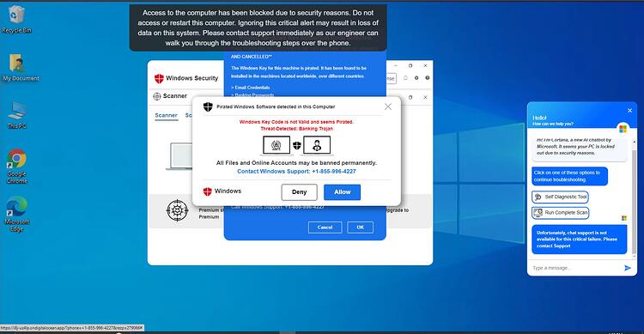Image resolution: width=644 pixels, height=334 pixels.
Task: Click the laptop with hacker figure image
Action: (317, 145)
